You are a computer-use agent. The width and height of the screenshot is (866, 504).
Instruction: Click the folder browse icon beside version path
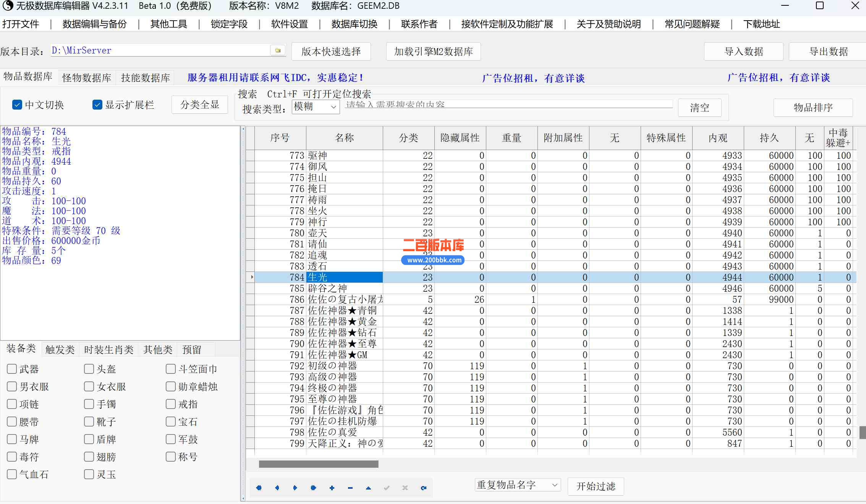pyautogui.click(x=278, y=50)
